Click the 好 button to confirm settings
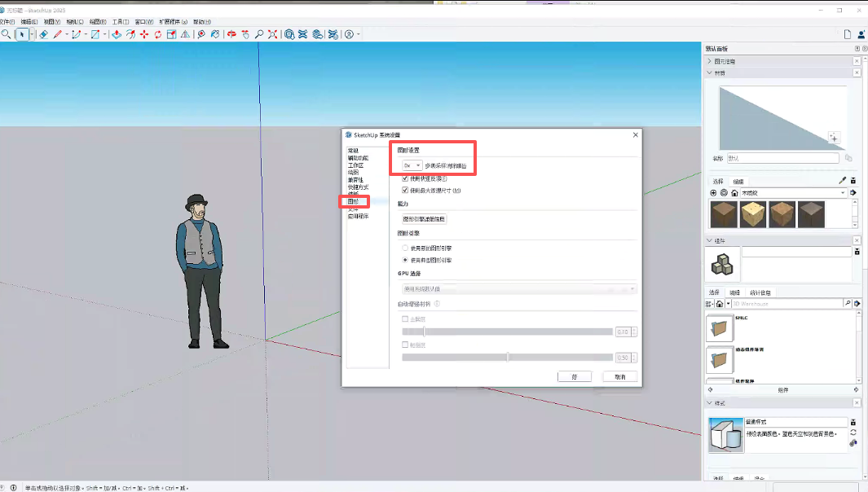 (x=574, y=376)
